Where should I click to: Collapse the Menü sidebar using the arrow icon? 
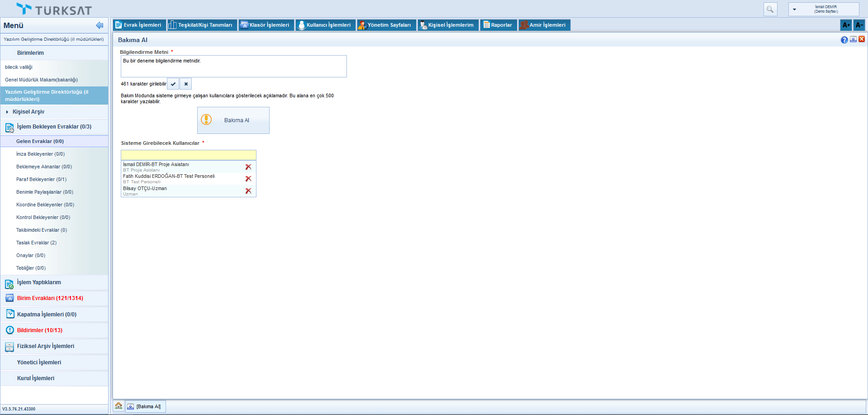[100, 25]
